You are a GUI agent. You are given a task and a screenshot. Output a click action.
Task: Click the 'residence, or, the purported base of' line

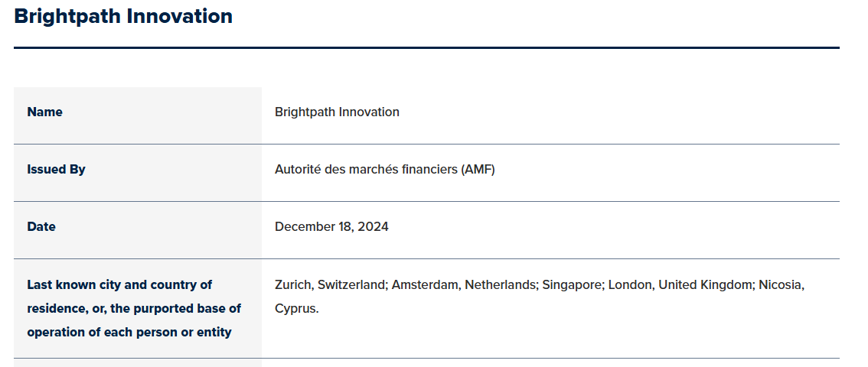tap(134, 309)
